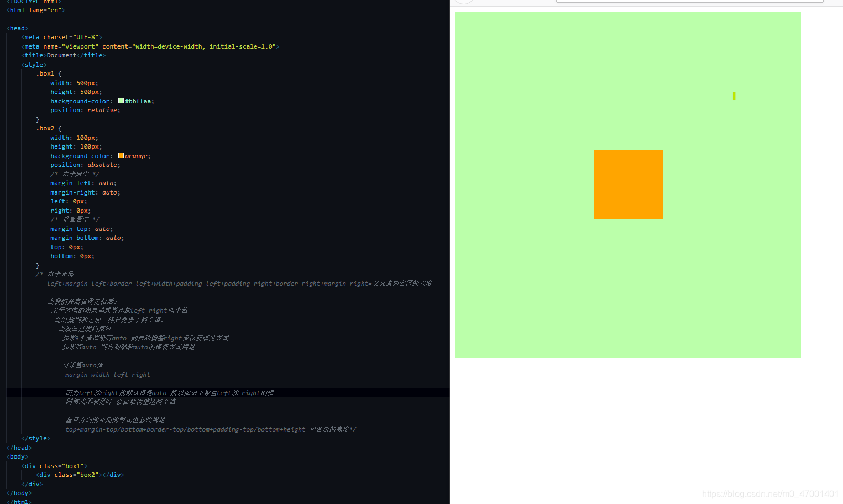Click the 'margin-left: auto' declaration
This screenshot has width=843, height=504.
[83, 183]
